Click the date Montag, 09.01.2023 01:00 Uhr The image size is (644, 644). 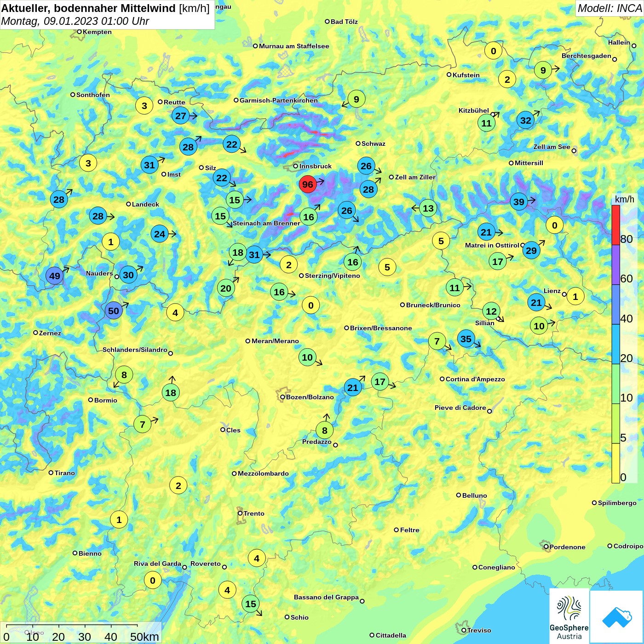coord(75,21)
